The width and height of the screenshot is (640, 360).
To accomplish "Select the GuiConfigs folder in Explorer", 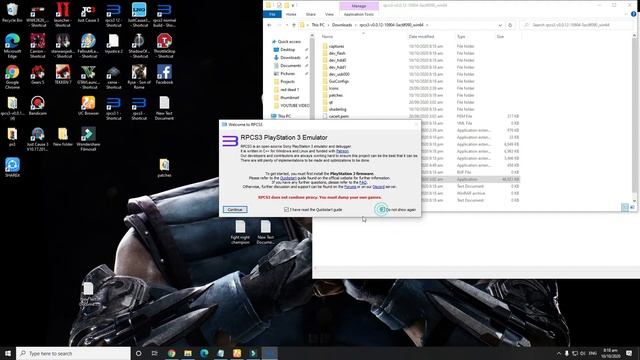I will (x=338, y=81).
